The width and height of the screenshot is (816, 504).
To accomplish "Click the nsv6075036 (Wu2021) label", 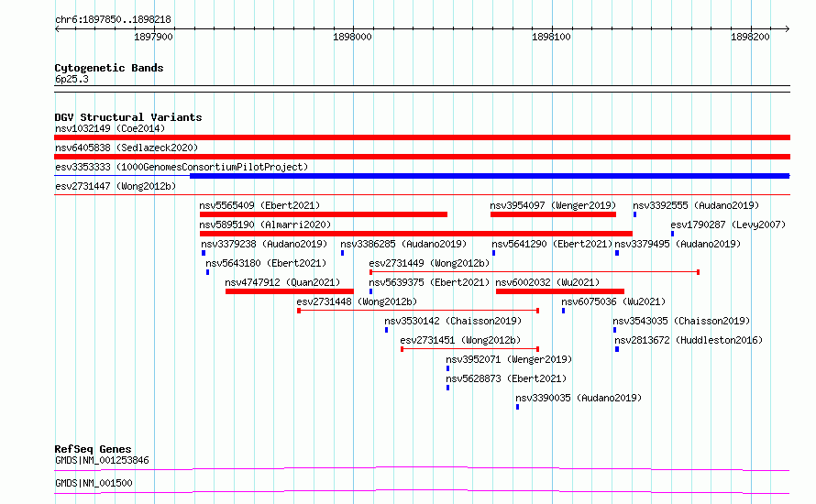I will (x=613, y=301).
